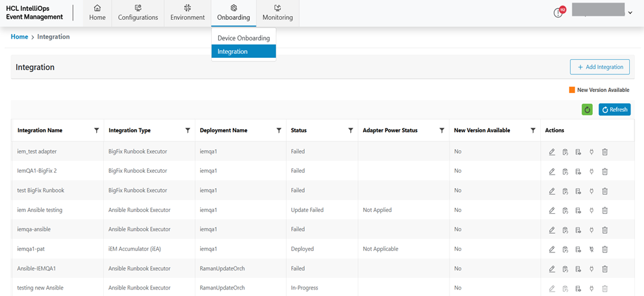Select Device Onboarding from the menu
This screenshot has height=296, width=644.
pyautogui.click(x=243, y=39)
